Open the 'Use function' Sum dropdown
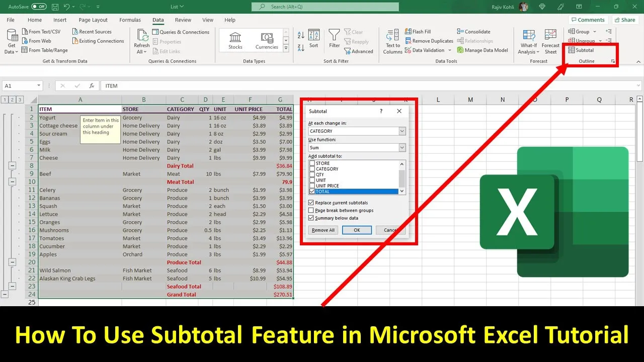 (x=402, y=148)
